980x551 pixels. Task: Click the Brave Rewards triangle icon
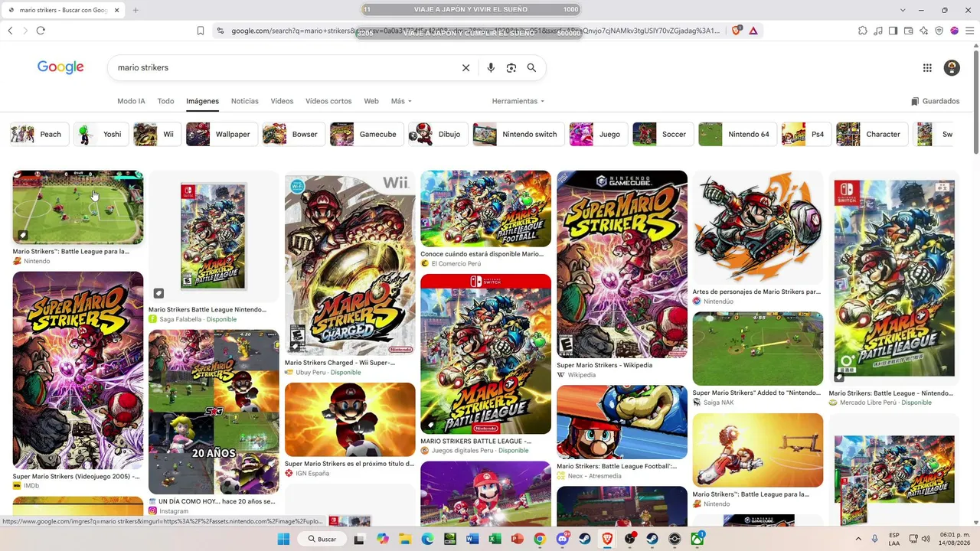point(753,31)
